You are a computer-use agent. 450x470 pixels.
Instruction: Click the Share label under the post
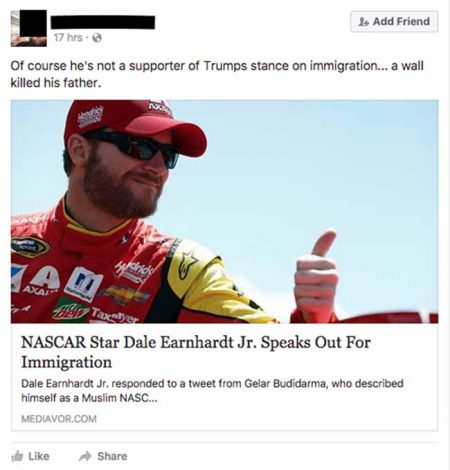point(112,456)
